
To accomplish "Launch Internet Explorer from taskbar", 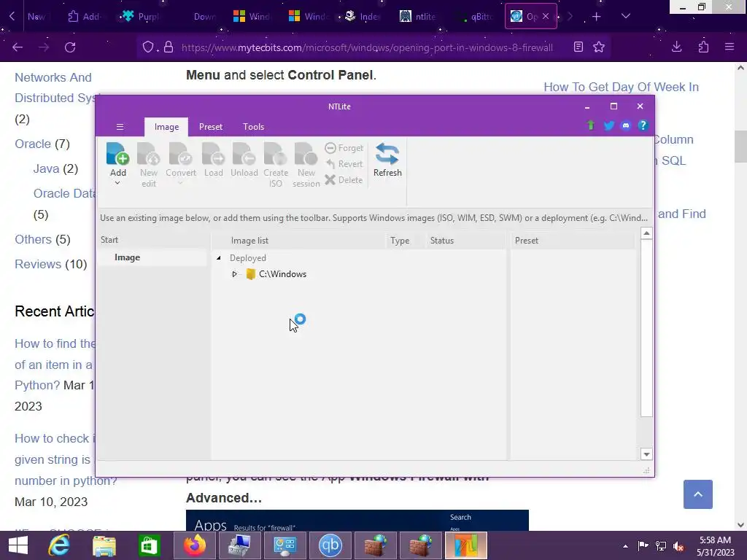I will click(x=59, y=545).
